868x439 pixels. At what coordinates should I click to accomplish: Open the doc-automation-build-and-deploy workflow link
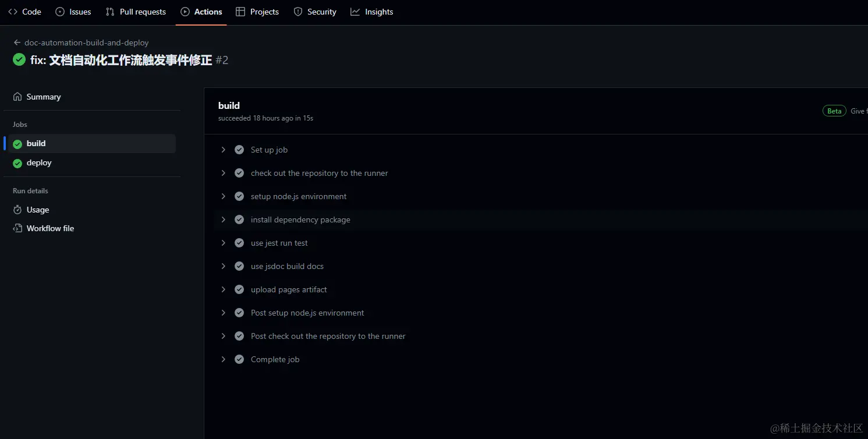pyautogui.click(x=86, y=43)
